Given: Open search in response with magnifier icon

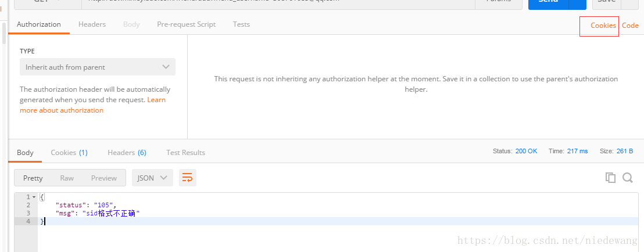Looking at the screenshot, I should (628, 178).
